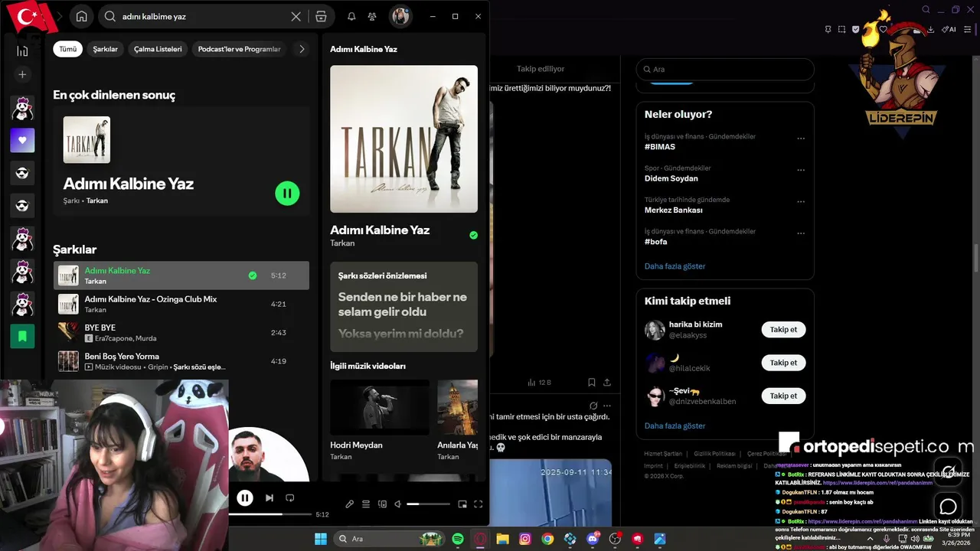Open Browse icon in Spotify search bar

tap(321, 16)
